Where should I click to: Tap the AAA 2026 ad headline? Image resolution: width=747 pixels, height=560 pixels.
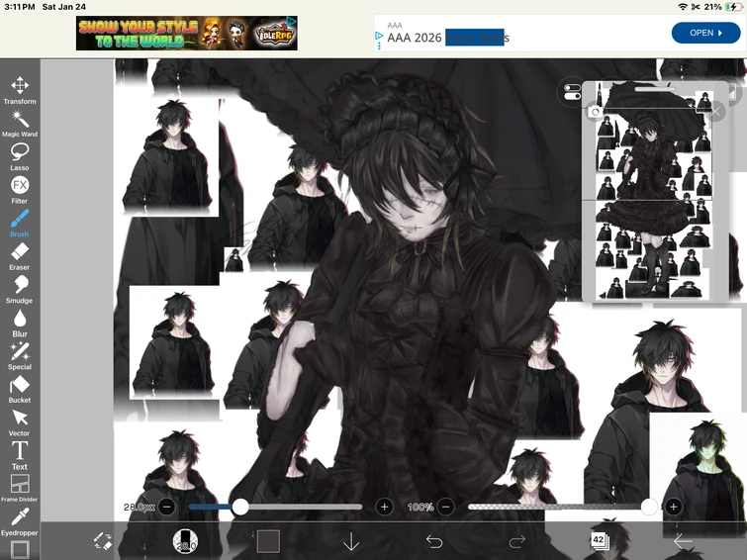(448, 38)
